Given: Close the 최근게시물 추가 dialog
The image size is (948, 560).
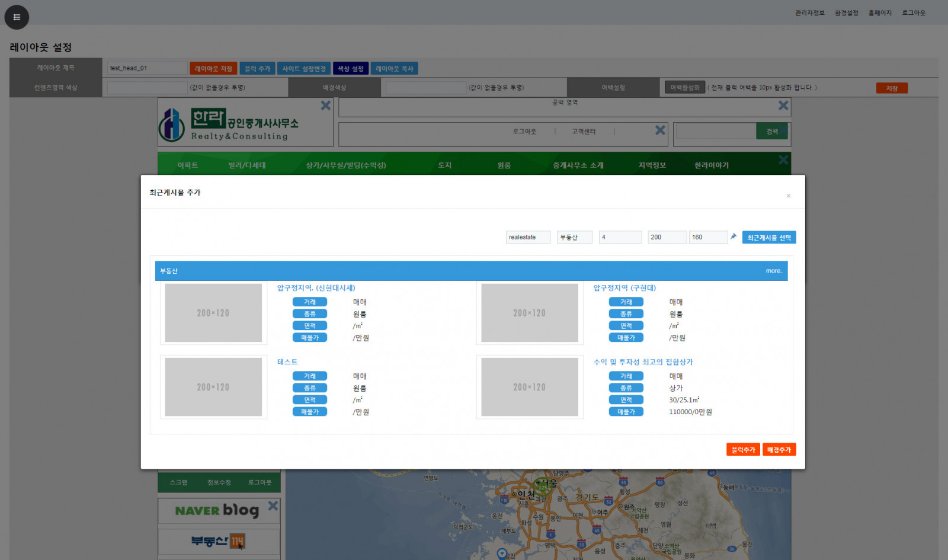Looking at the screenshot, I should coord(788,196).
